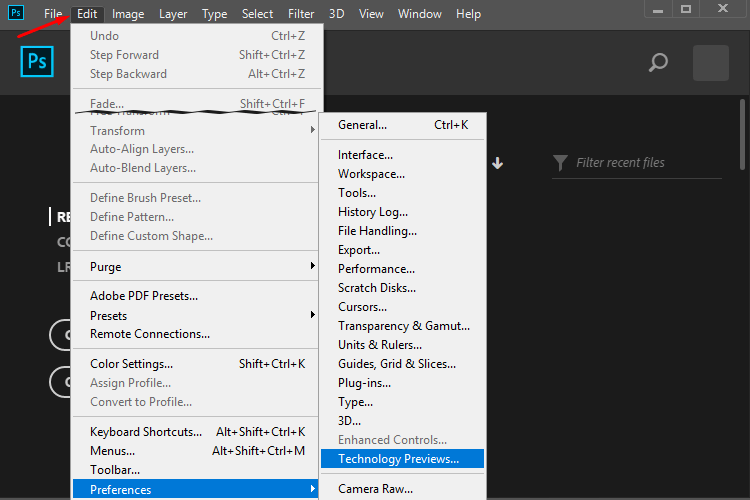The width and height of the screenshot is (750, 500).
Task: Open Camera Raw... preferences
Action: click(x=402, y=489)
